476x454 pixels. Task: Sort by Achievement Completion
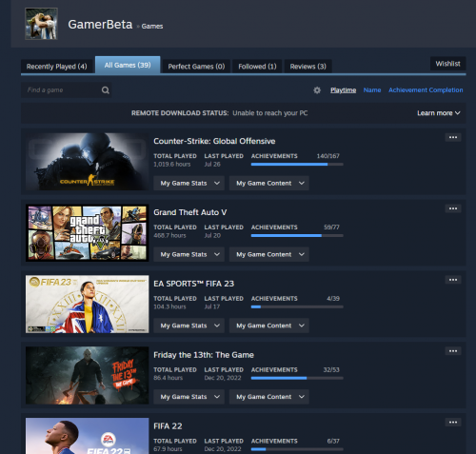(x=426, y=90)
